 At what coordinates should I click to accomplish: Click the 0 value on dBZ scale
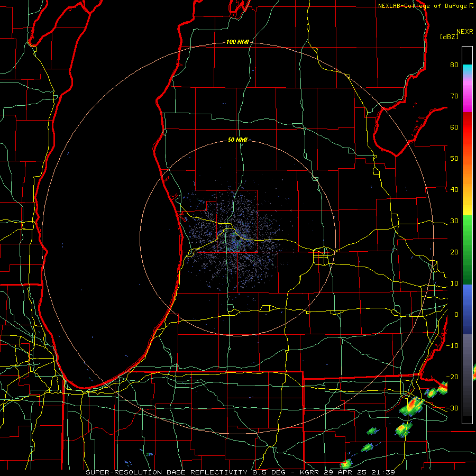[456, 315]
